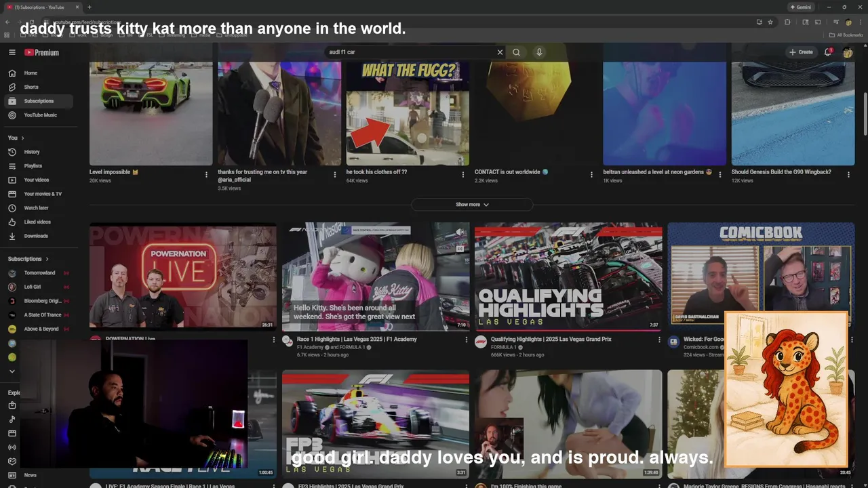The image size is (868, 488).
Task: Play Qualifying Highlights Las Vegas thumbnail
Action: tap(568, 277)
